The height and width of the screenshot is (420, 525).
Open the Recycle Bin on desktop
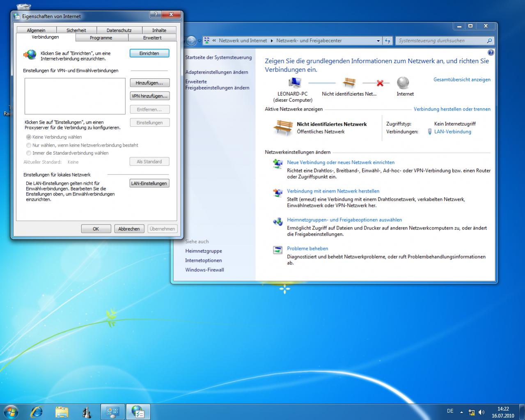[24, 7]
